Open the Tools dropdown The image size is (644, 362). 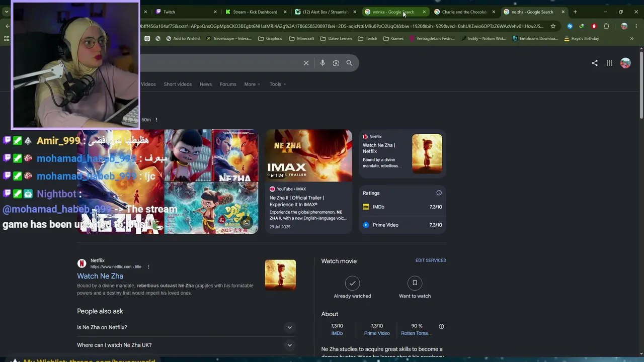277,84
